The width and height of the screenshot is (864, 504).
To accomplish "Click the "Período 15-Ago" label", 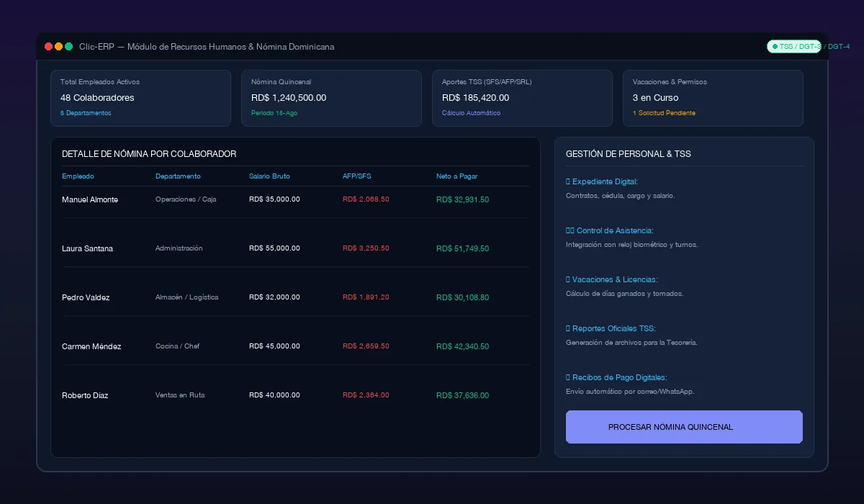I will tap(274, 113).
